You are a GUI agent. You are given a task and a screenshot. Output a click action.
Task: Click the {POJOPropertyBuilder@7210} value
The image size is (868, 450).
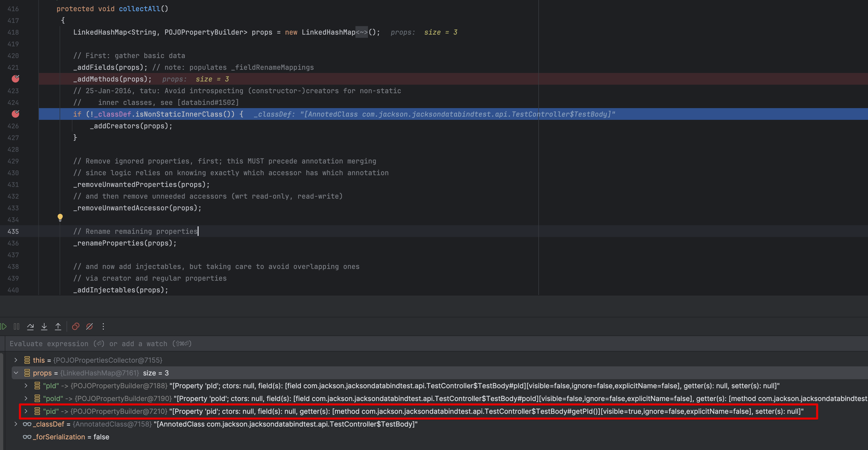click(119, 411)
